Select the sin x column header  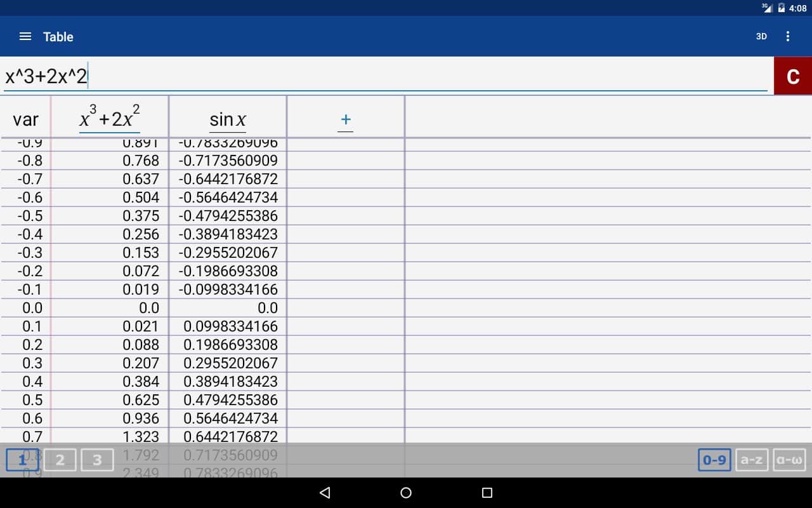pos(228,119)
